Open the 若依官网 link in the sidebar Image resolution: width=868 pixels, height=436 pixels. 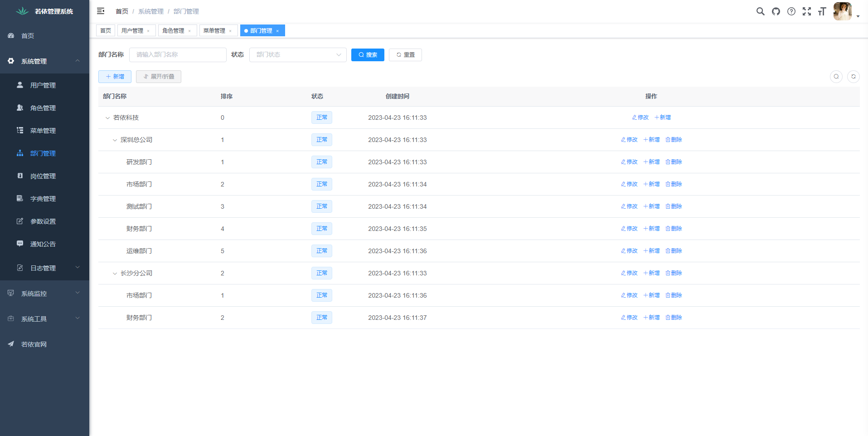tap(44, 344)
